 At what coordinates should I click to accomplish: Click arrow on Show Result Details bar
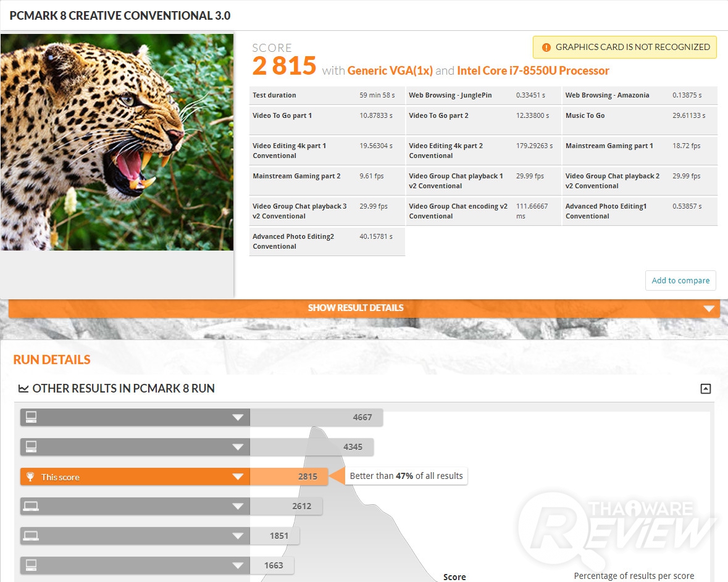point(708,308)
